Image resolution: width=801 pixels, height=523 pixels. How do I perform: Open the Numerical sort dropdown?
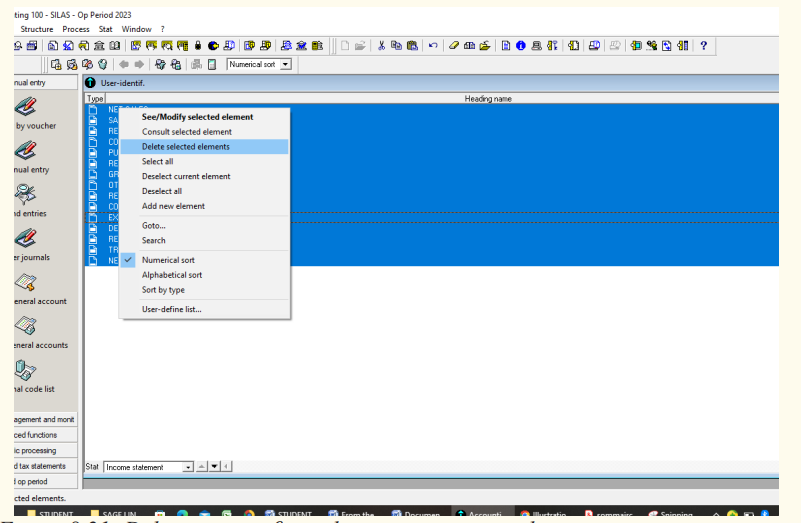286,64
